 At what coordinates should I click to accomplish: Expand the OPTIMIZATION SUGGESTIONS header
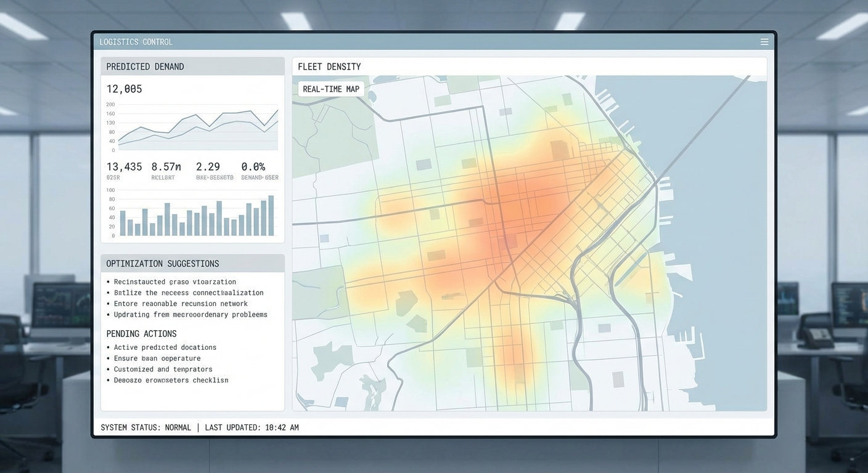(163, 263)
